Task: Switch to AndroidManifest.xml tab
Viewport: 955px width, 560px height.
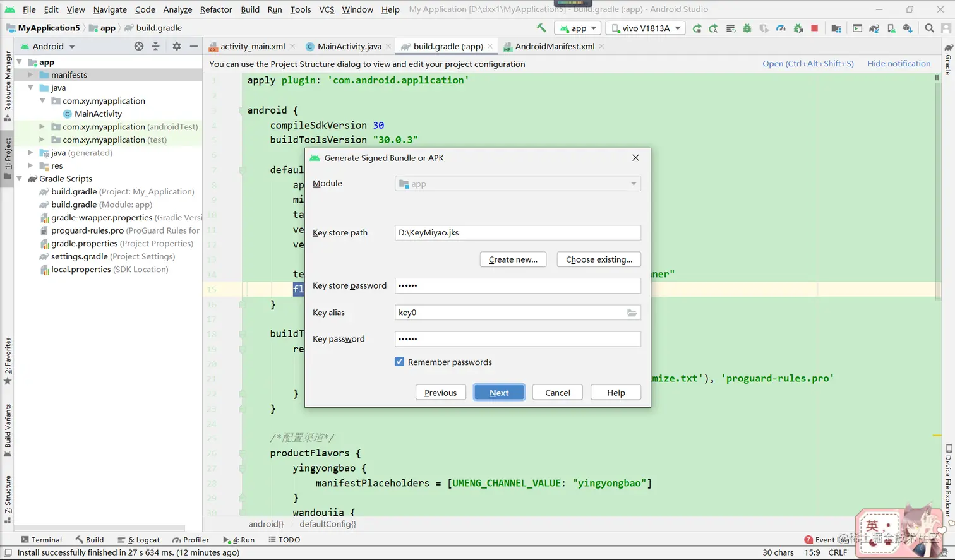Action: click(x=555, y=46)
